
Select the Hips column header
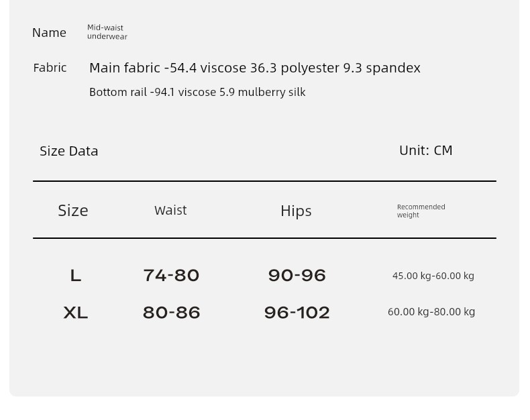[296, 211]
